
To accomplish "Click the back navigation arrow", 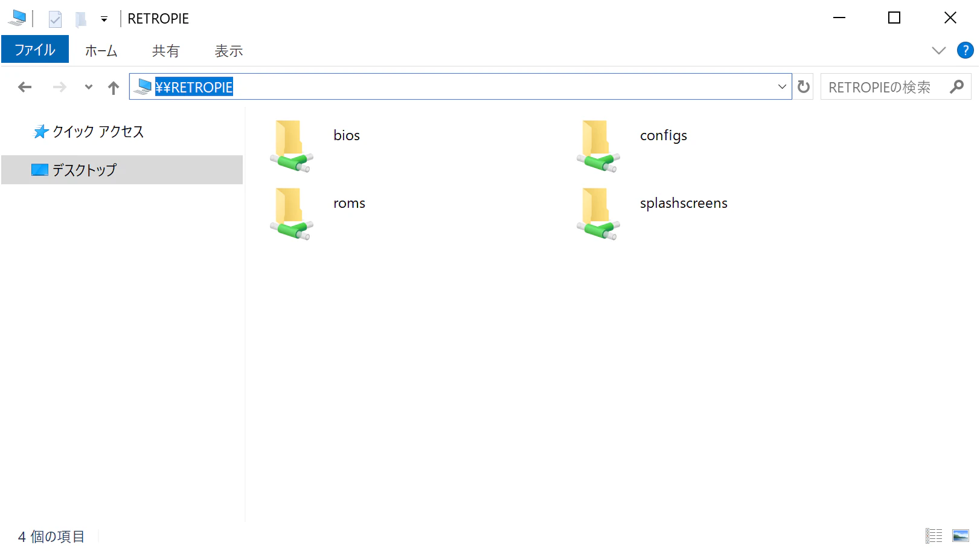I will 25,87.
